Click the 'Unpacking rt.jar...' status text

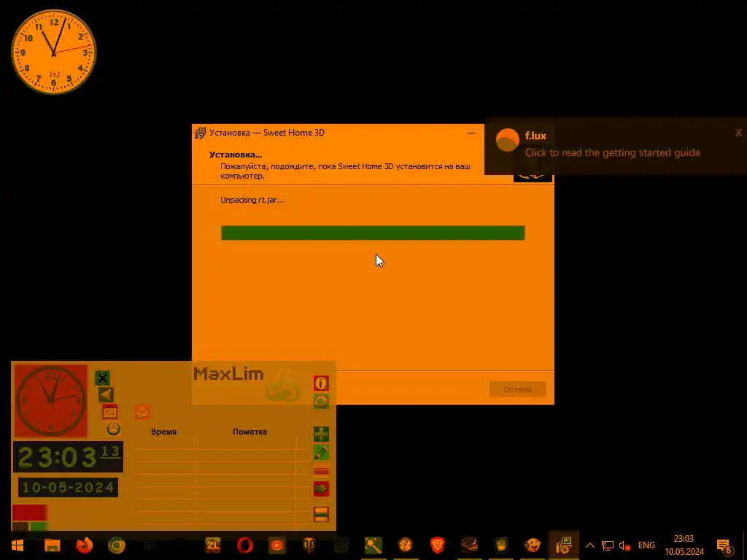point(252,200)
